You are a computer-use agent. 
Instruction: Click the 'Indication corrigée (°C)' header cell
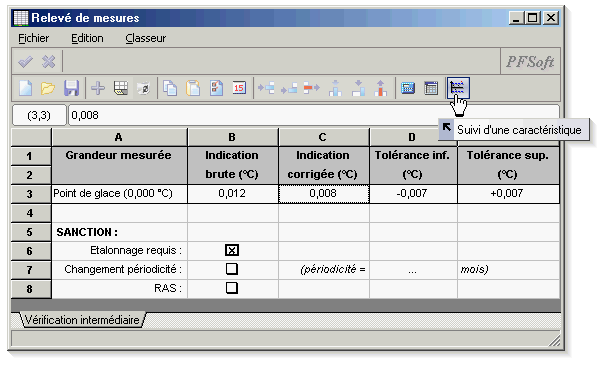324,165
